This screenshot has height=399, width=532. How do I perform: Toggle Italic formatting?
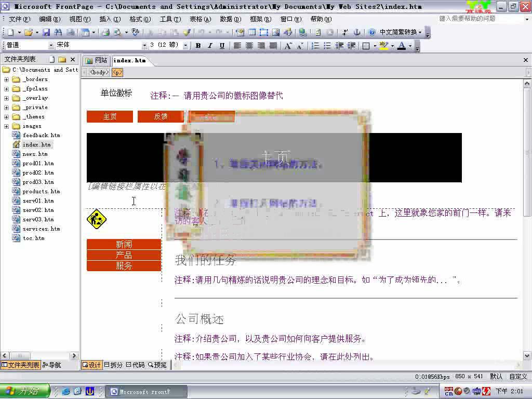210,46
